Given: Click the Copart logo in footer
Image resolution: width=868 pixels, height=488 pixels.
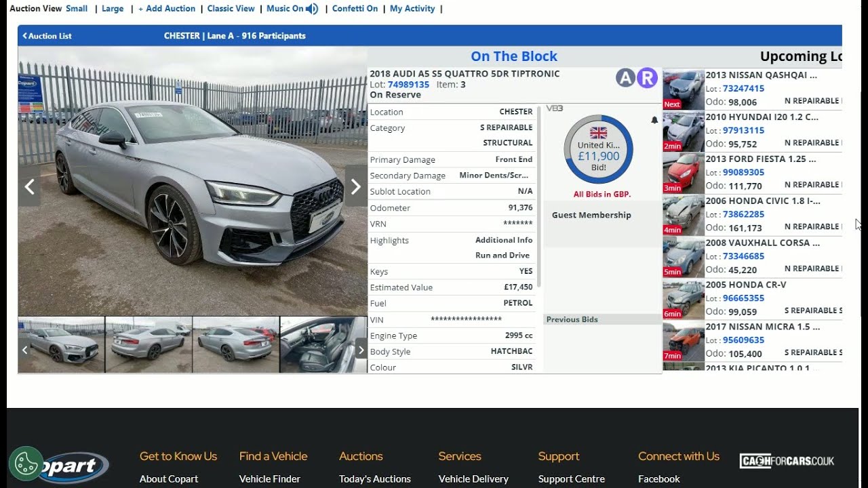Looking at the screenshot, I should 75,467.
